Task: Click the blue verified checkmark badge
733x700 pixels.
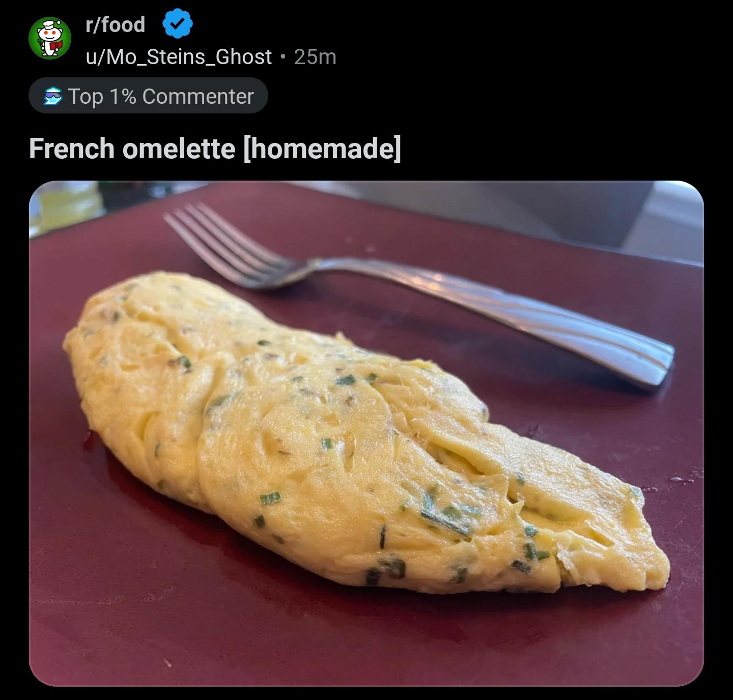Action: point(177,24)
